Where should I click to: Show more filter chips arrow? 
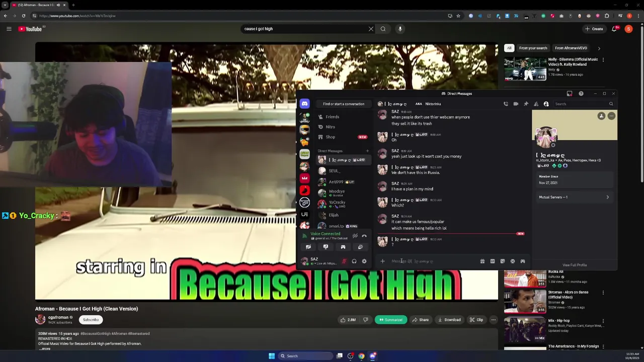pyautogui.click(x=599, y=48)
